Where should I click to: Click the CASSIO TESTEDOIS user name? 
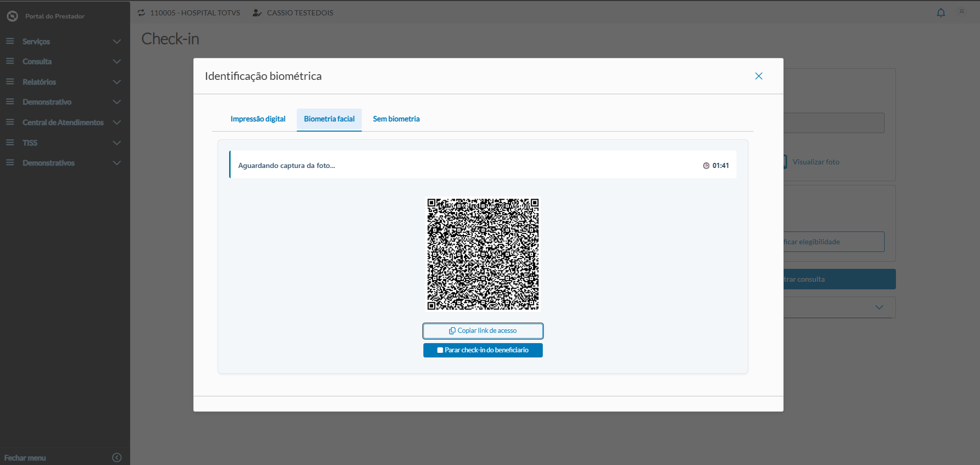(300, 13)
